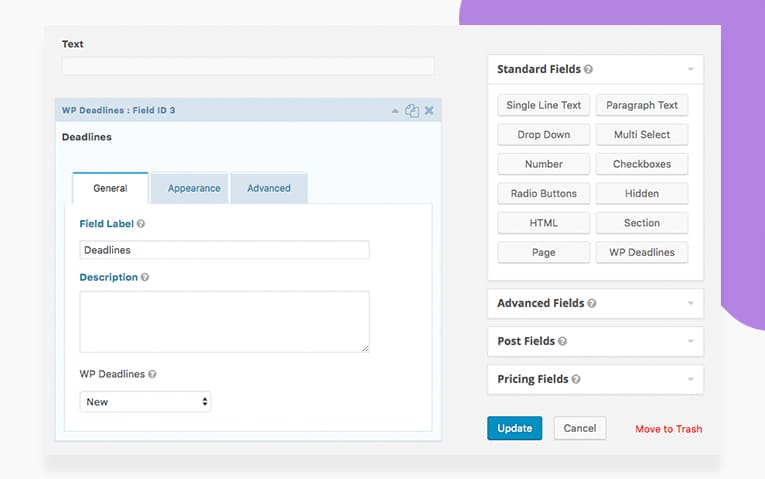Add a Paragraph Text field
This screenshot has height=479, width=765.
642,105
